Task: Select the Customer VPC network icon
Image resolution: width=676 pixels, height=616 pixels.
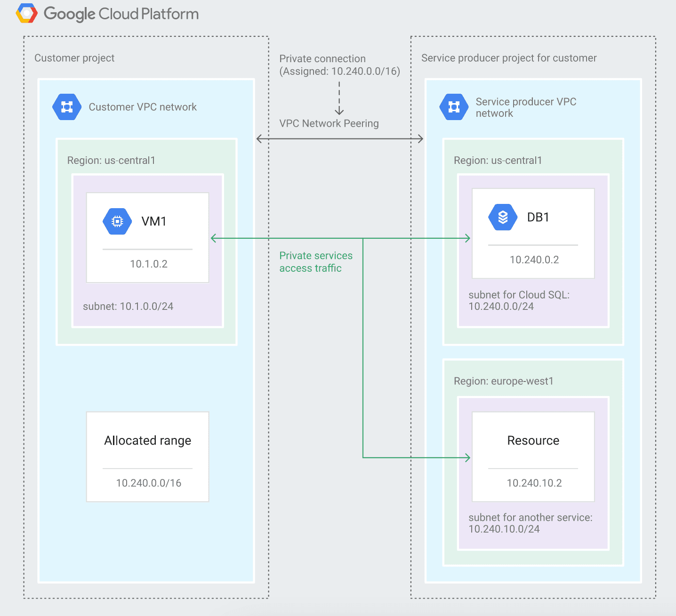Action: (x=67, y=107)
